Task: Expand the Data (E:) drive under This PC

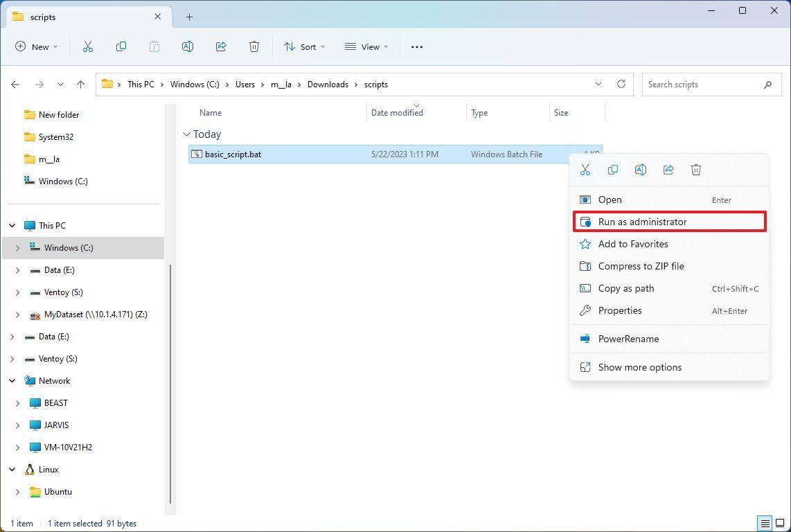Action: point(17,270)
